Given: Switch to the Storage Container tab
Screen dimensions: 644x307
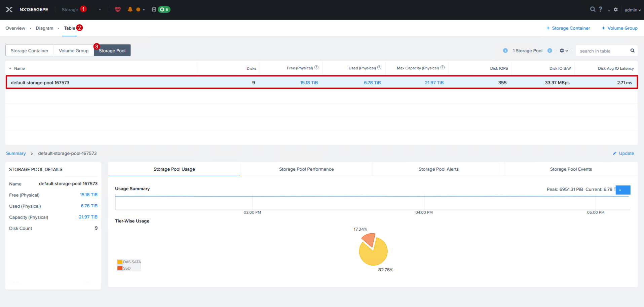Looking at the screenshot, I should (x=30, y=50).
